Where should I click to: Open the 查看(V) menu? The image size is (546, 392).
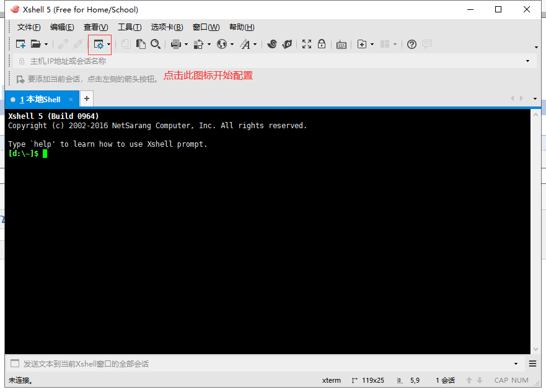96,27
